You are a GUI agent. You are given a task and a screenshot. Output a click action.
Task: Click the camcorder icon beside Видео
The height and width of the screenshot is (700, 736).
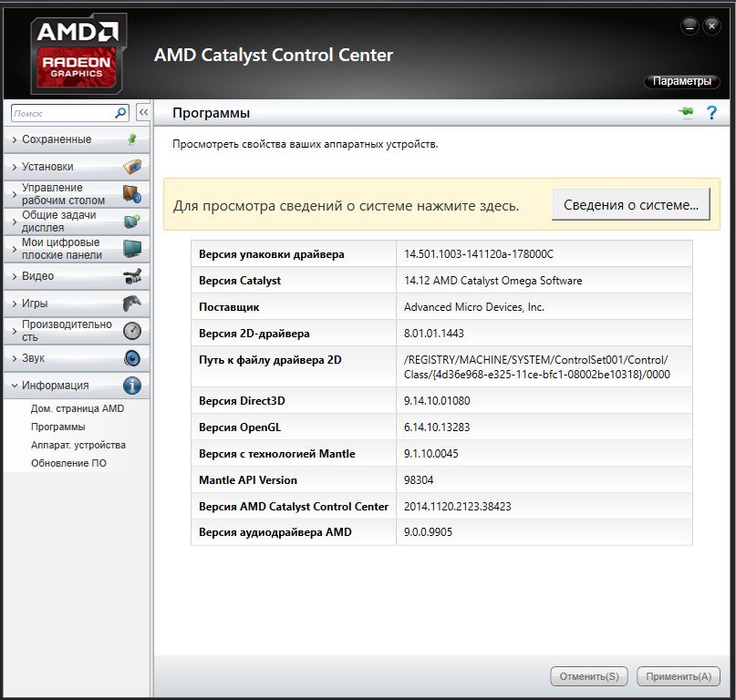click(x=132, y=276)
